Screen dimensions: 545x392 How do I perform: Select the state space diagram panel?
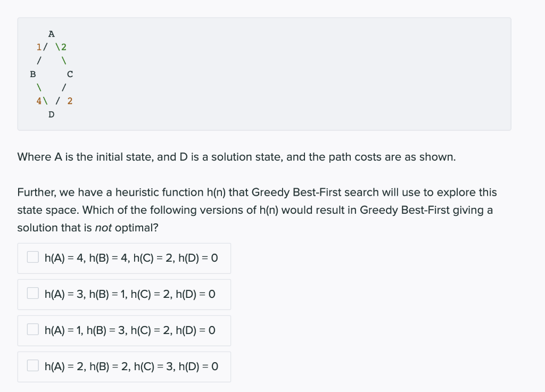click(x=265, y=73)
